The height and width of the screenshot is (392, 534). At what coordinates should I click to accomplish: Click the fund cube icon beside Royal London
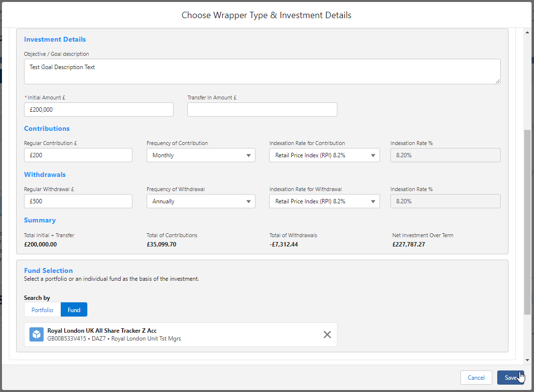[x=36, y=335]
